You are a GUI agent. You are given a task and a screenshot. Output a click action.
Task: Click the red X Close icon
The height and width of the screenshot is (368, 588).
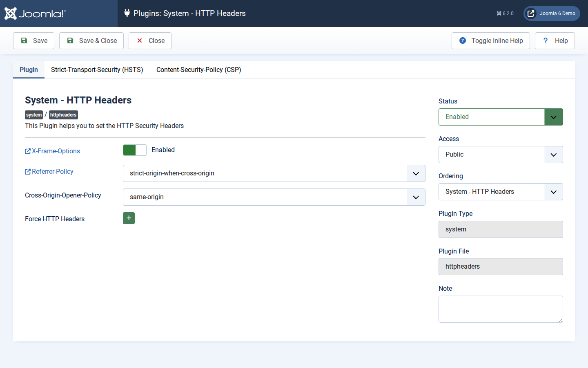coord(140,40)
